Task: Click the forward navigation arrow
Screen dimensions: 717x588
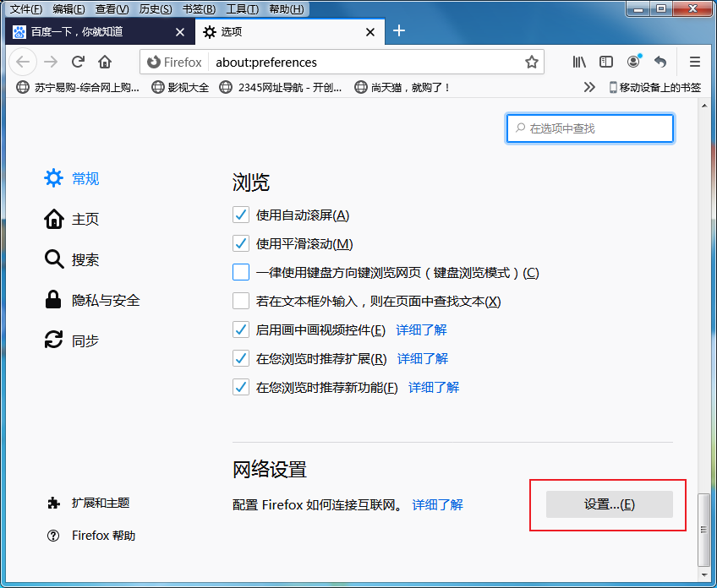Action: tap(51, 62)
